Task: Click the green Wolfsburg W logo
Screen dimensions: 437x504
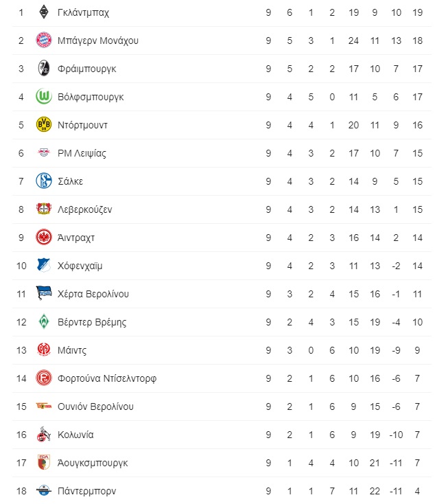Action: click(x=44, y=96)
